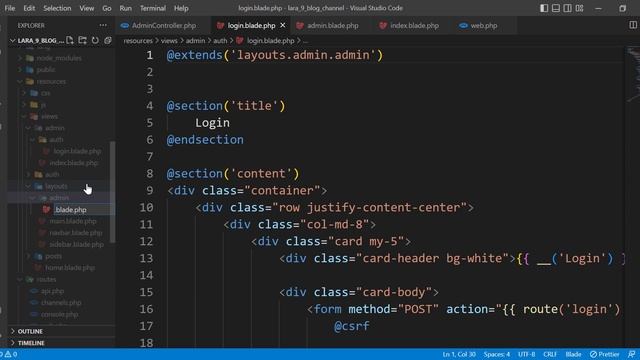Open main.blade.php in the Explorer tree
This screenshot has height=360, width=640.
73,221
